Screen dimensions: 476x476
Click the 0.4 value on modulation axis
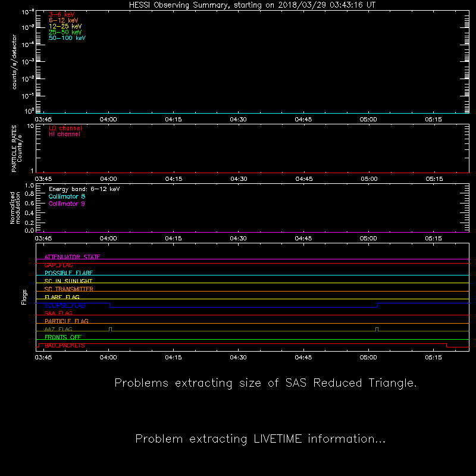tap(29, 213)
